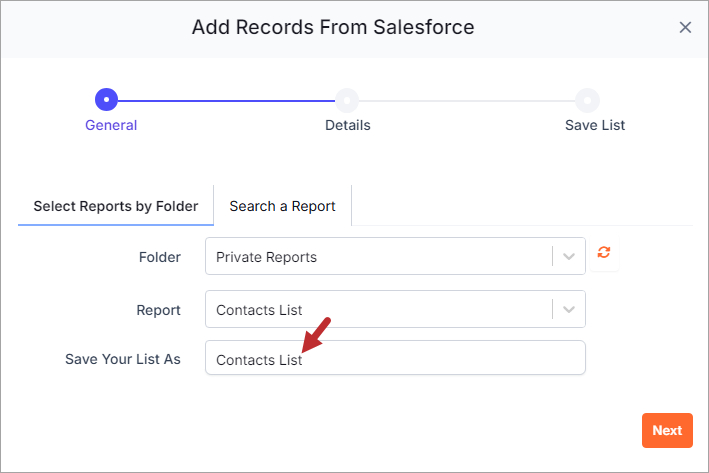Click the Folder field label
709x473 pixels.
coord(160,257)
